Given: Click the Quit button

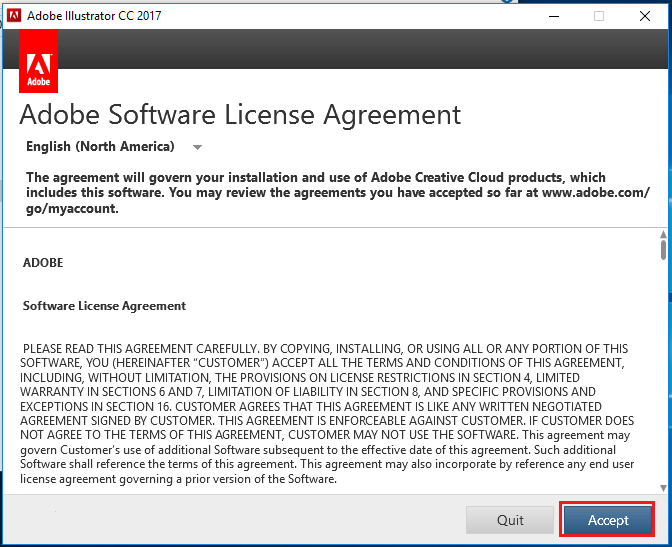Looking at the screenshot, I should coord(510,520).
